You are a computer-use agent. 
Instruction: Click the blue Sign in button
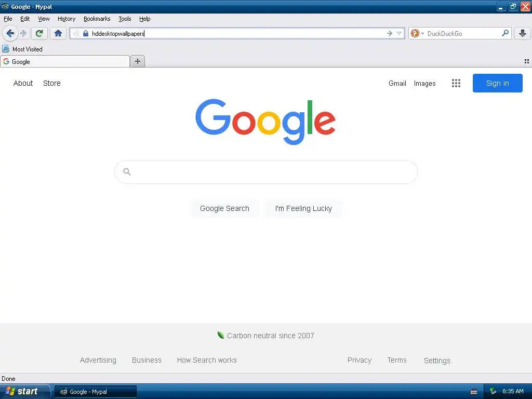(x=497, y=83)
